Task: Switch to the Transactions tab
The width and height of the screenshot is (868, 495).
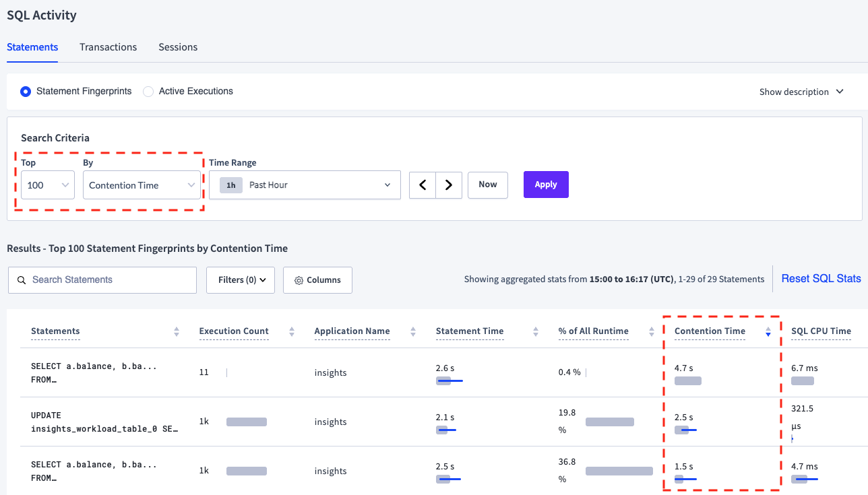Action: (108, 47)
